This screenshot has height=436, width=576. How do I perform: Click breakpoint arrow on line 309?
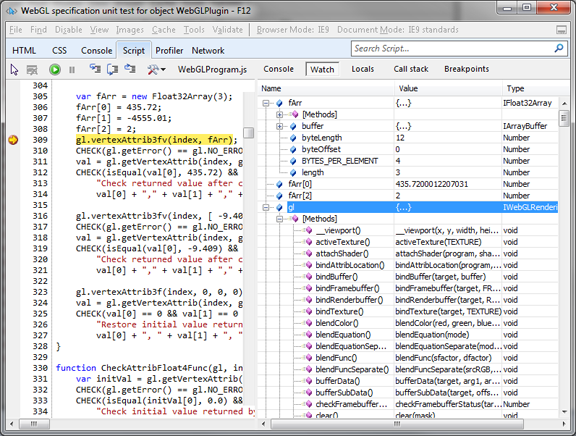pyautogui.click(x=13, y=140)
